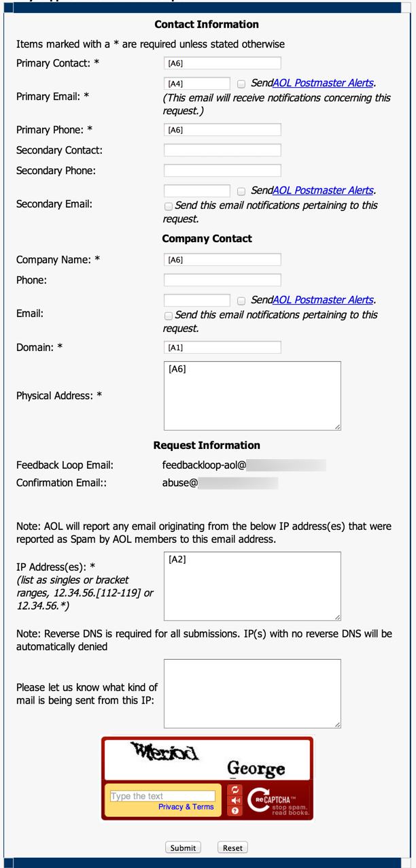Open the reCAPTCHA Privacy & Terms link
416x868 pixels.
(186, 807)
